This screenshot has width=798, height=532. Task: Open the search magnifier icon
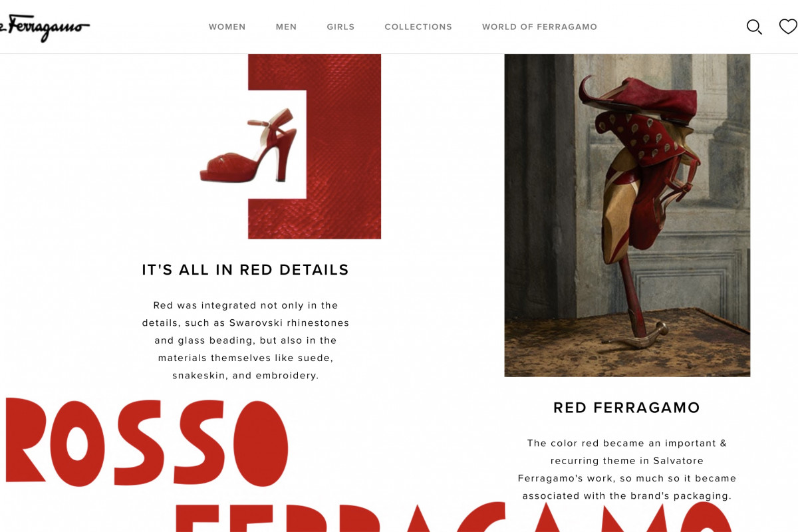coord(754,27)
